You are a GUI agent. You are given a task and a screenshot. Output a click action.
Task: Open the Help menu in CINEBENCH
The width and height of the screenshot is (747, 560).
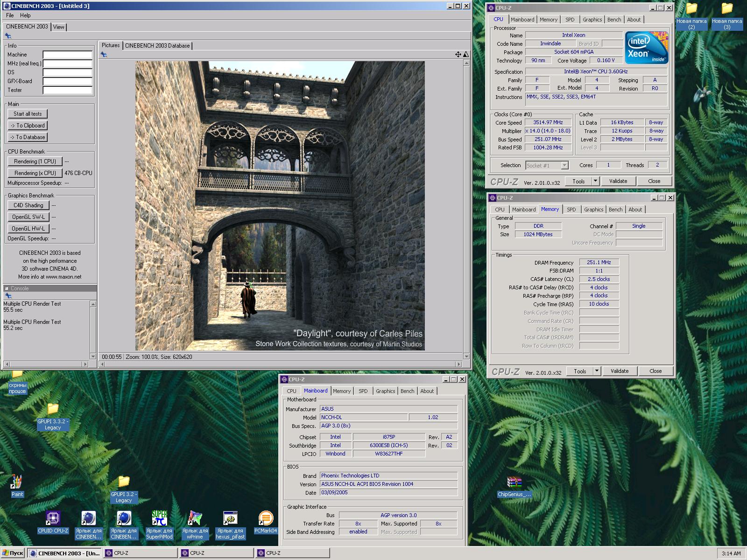click(25, 15)
